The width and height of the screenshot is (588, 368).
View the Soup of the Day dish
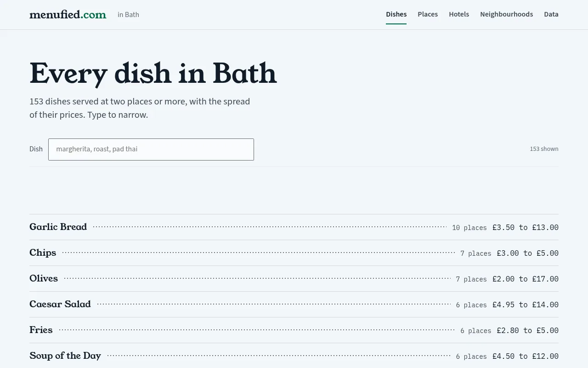(294, 356)
